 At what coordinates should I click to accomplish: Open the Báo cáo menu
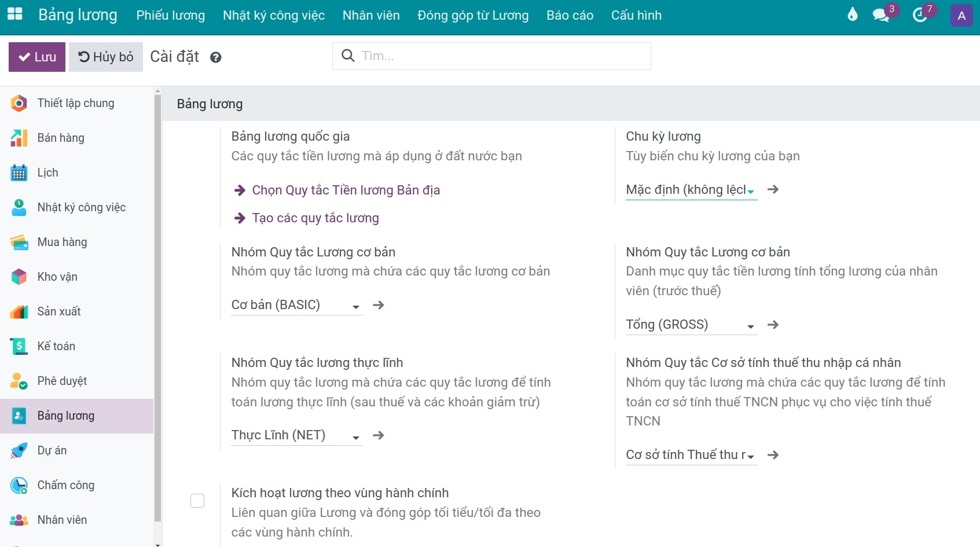[570, 16]
